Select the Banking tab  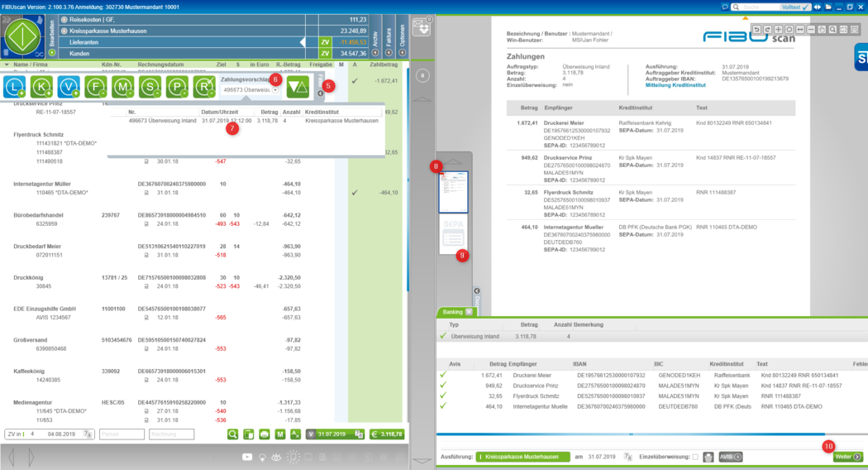[452, 312]
